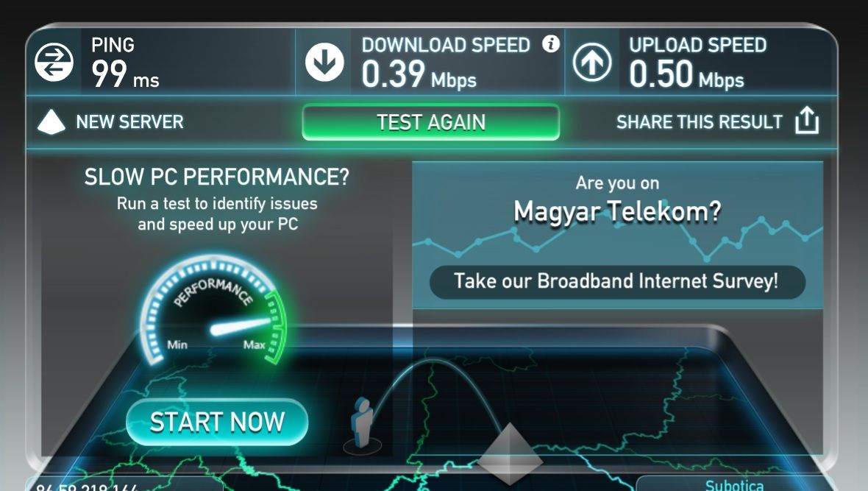Click Start Now PC performance button
Screen dimensions: 868x491
tap(217, 423)
